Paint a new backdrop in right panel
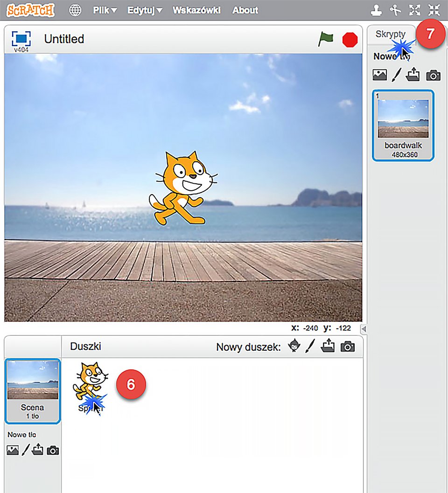The width and height of the screenshot is (448, 493). [x=397, y=75]
